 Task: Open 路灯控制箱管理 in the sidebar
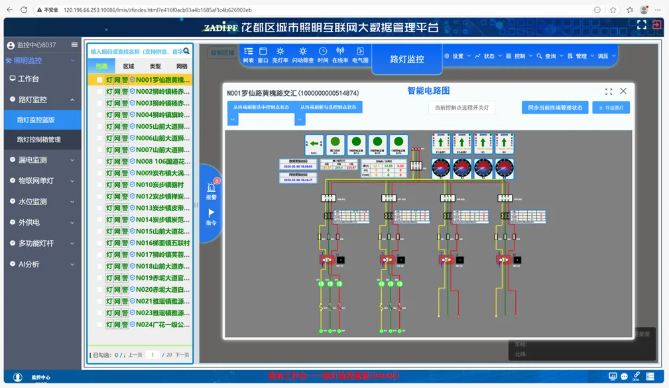(x=43, y=140)
